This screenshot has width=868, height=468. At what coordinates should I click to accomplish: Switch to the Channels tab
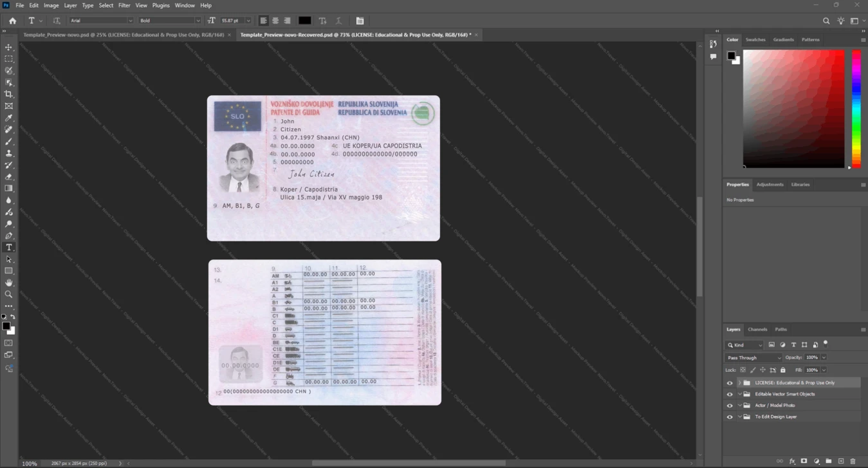tap(757, 329)
